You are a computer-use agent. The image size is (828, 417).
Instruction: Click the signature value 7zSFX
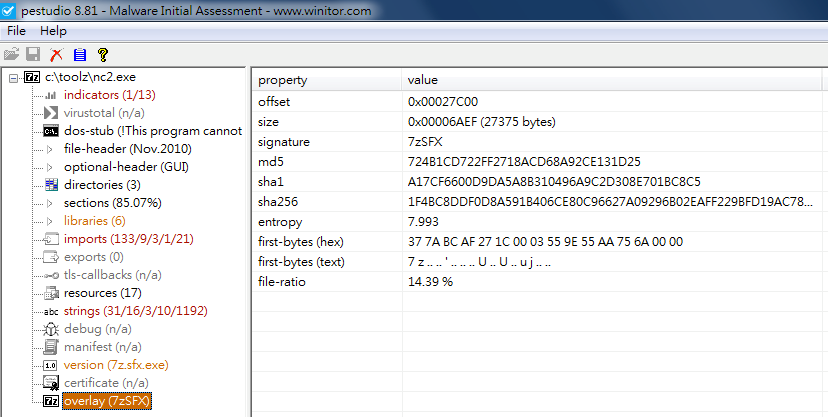[425, 142]
